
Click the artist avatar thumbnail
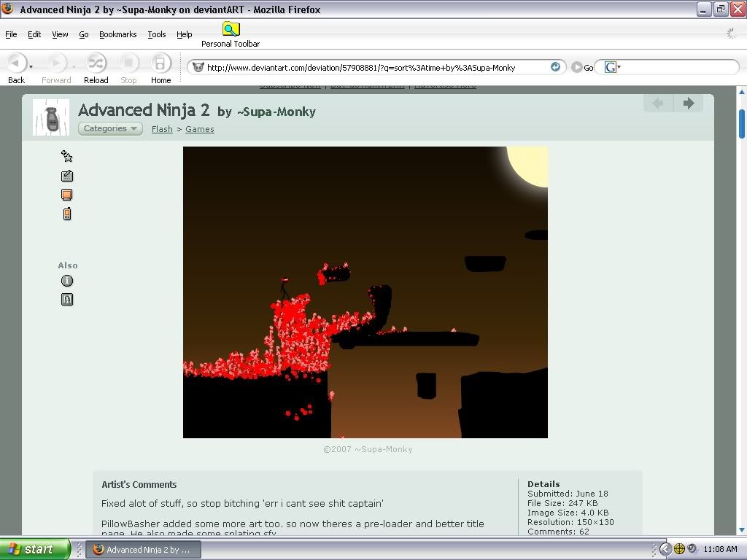(x=51, y=117)
